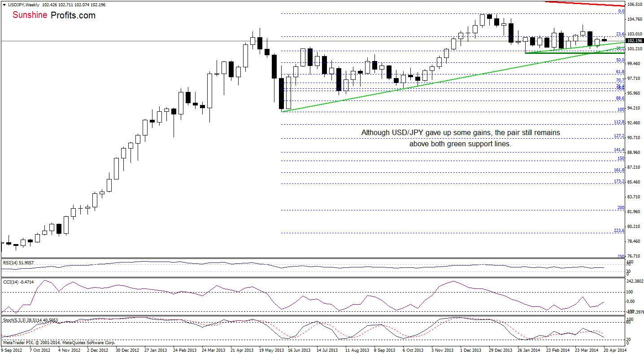The image size is (644, 354).
Task: Click the 81.960 price axis value
Action: pyautogui.click(x=635, y=212)
